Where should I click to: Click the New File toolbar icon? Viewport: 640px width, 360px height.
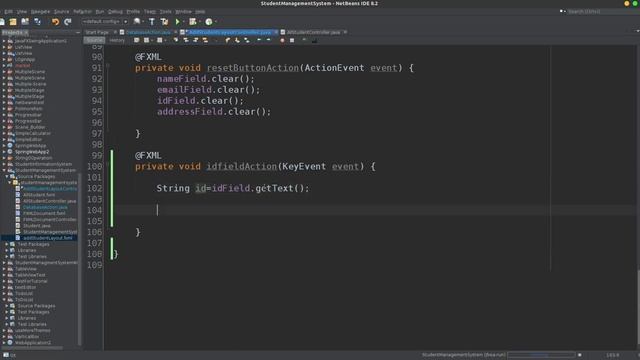coord(2,22)
